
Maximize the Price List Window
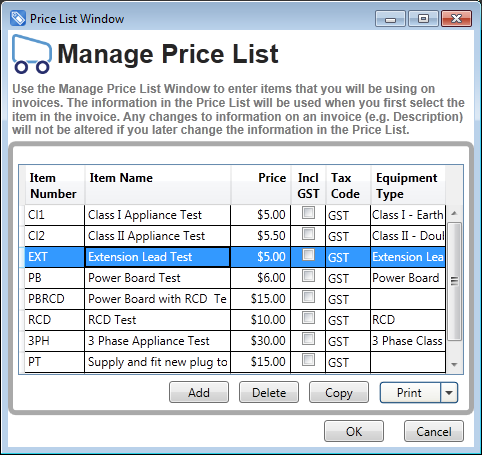tap(423, 19)
